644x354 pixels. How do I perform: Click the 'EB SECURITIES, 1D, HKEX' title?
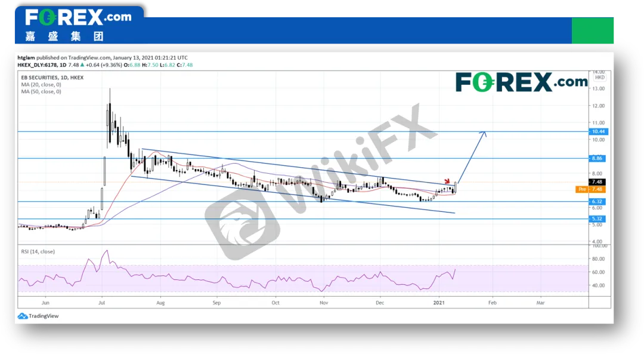52,77
